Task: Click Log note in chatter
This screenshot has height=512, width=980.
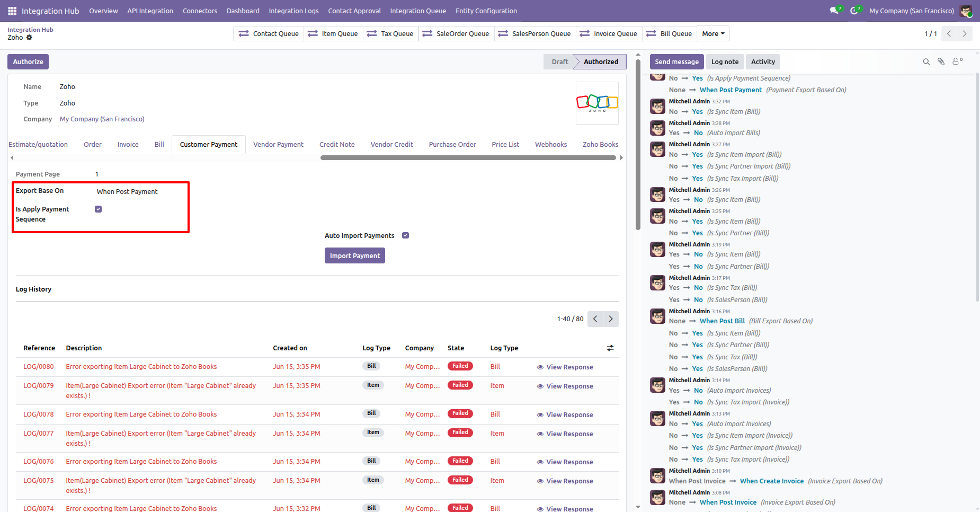Action: tap(725, 61)
